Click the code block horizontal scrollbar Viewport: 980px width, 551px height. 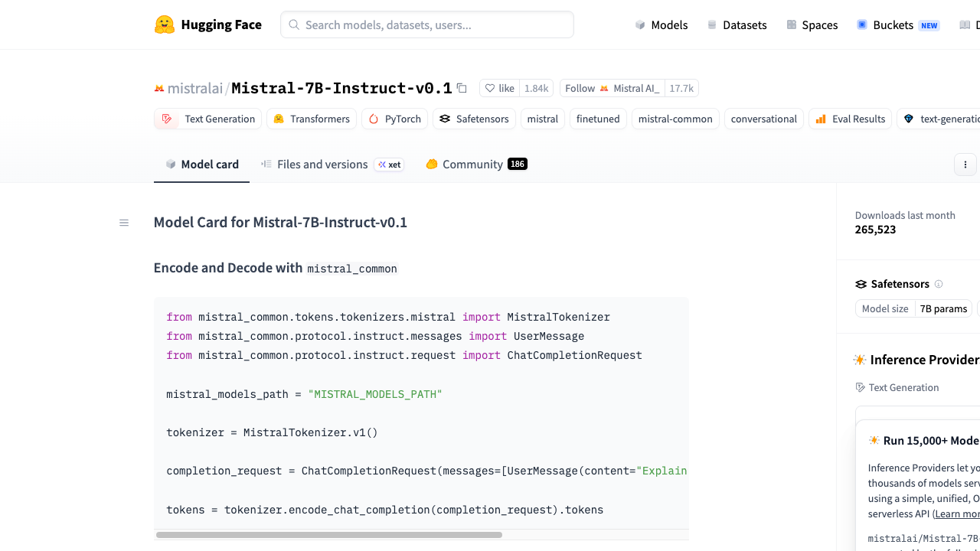point(329,535)
